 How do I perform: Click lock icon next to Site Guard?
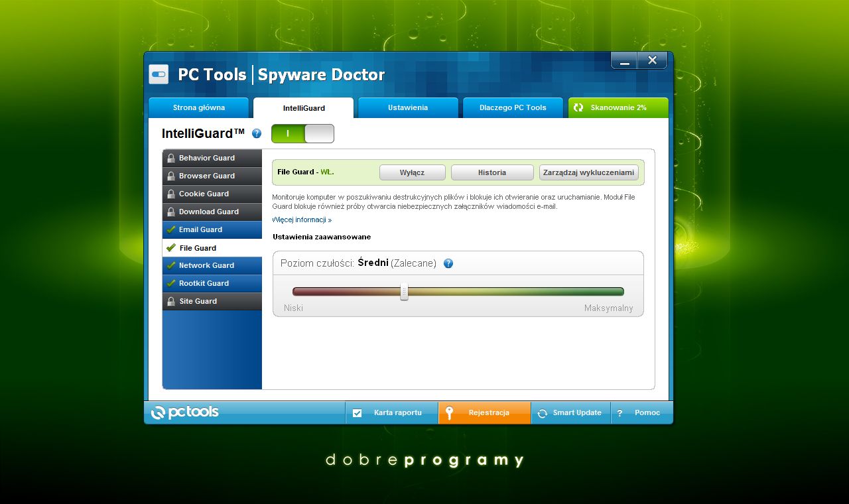click(x=171, y=301)
